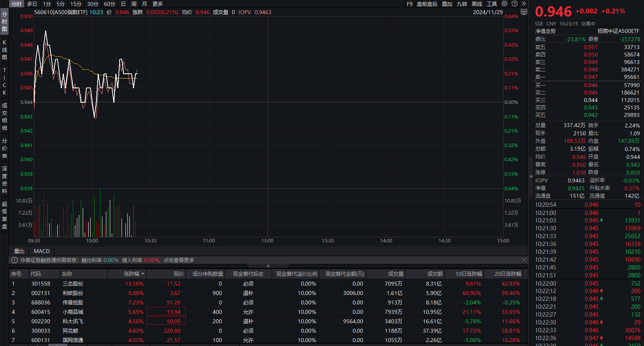Open the 更多 period dropdown
Screen dimensions: 644x346
pos(158,4)
